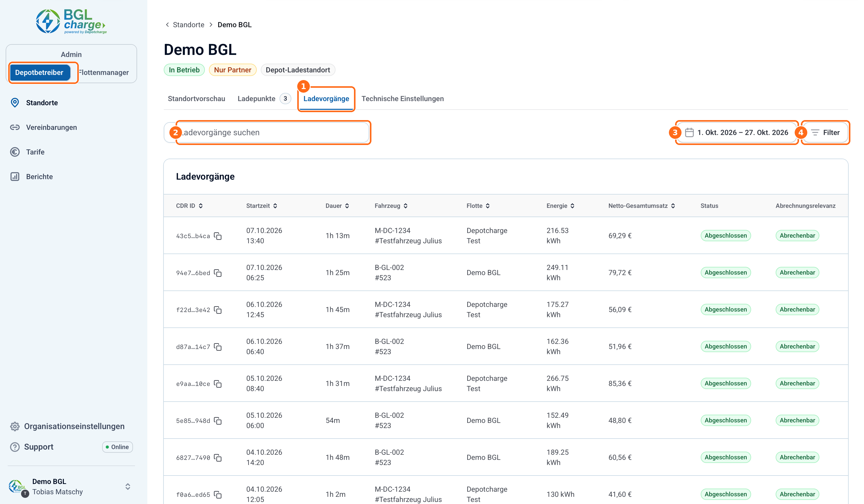
Task: Click the BGL charge logo
Action: pyautogui.click(x=71, y=21)
